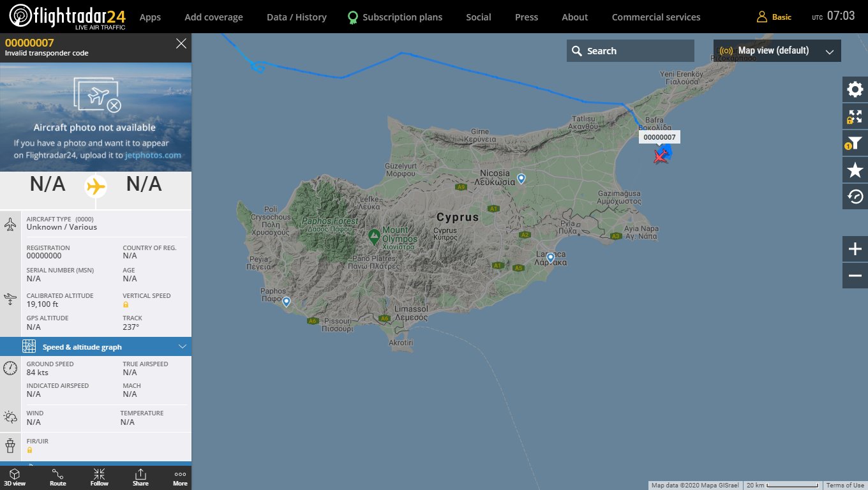Open bookmarks star icon
Viewport: 868px width, 490px height.
click(855, 170)
